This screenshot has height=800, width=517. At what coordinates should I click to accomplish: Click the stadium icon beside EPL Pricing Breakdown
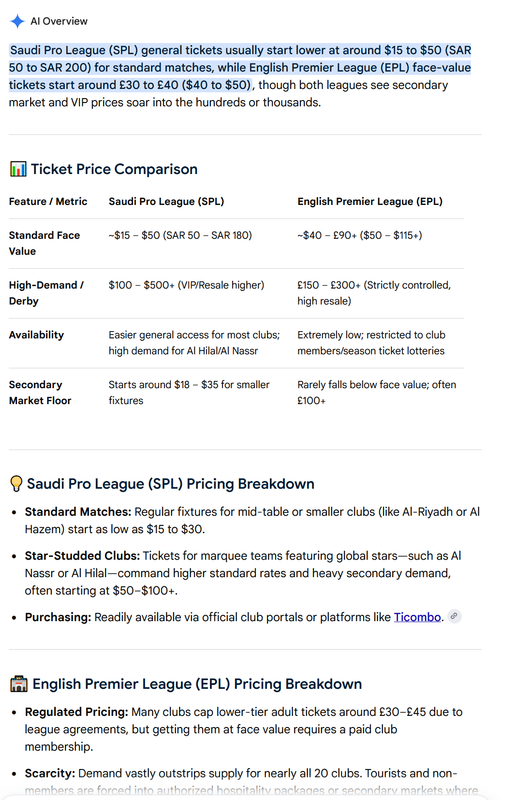[x=19, y=684]
